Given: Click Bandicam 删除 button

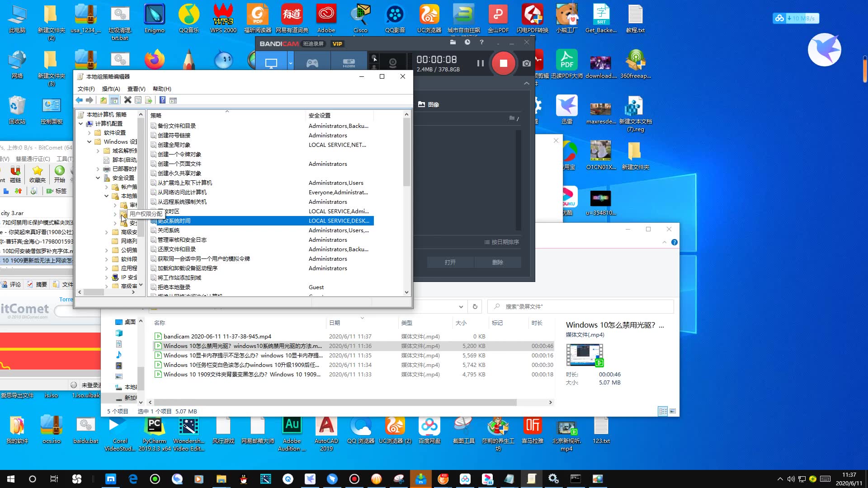Looking at the screenshot, I should click(x=497, y=262).
